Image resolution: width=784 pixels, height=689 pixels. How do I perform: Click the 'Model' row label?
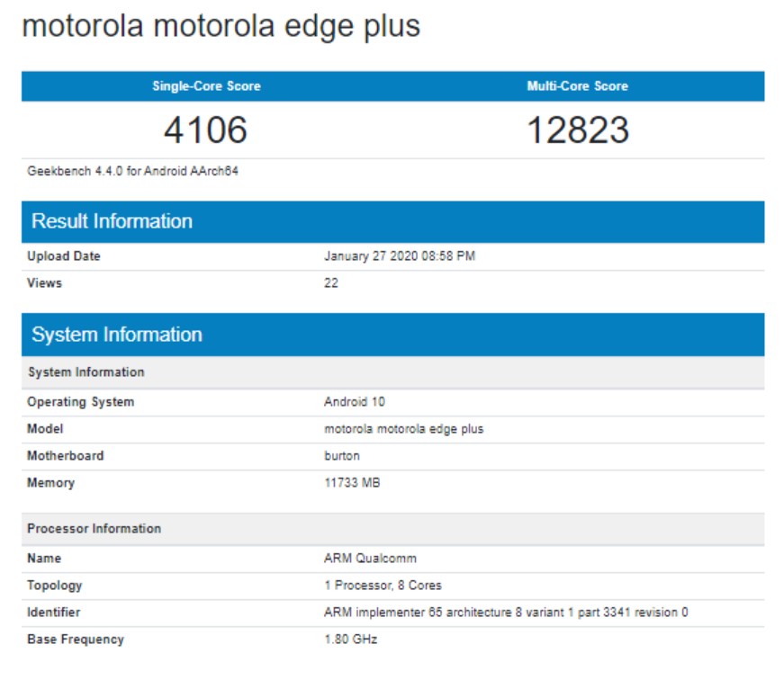tap(45, 429)
